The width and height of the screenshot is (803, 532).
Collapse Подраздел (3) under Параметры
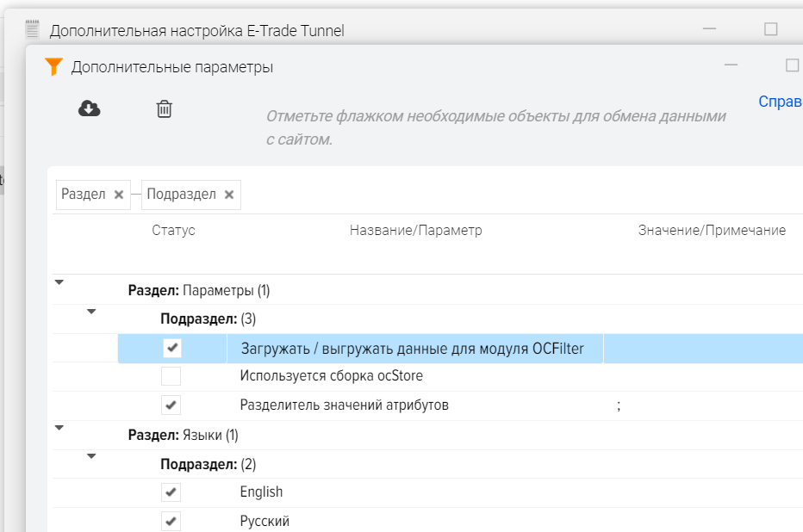coord(91,312)
